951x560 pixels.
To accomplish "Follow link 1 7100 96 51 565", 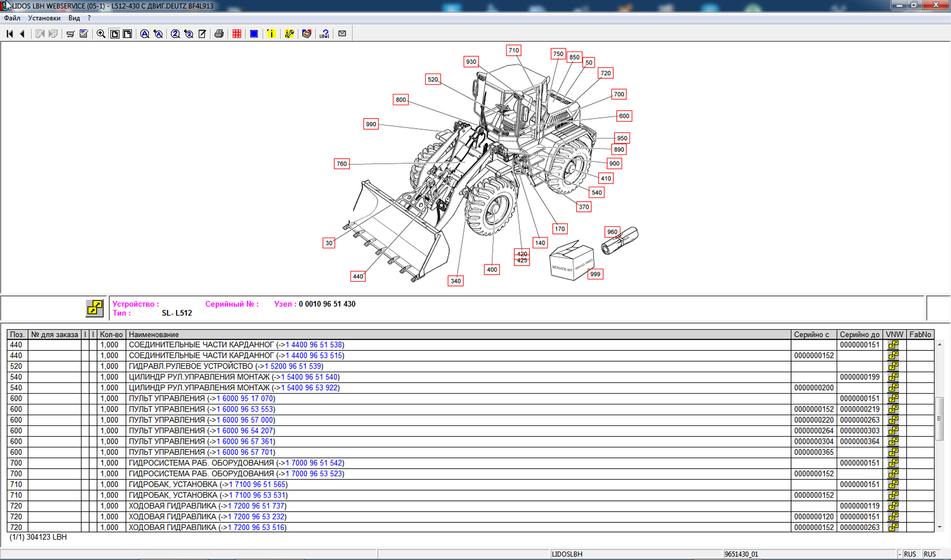I will pos(257,484).
